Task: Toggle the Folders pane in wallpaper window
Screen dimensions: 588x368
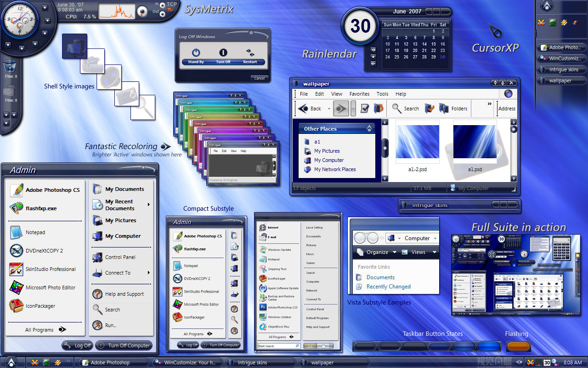Action: coord(453,109)
